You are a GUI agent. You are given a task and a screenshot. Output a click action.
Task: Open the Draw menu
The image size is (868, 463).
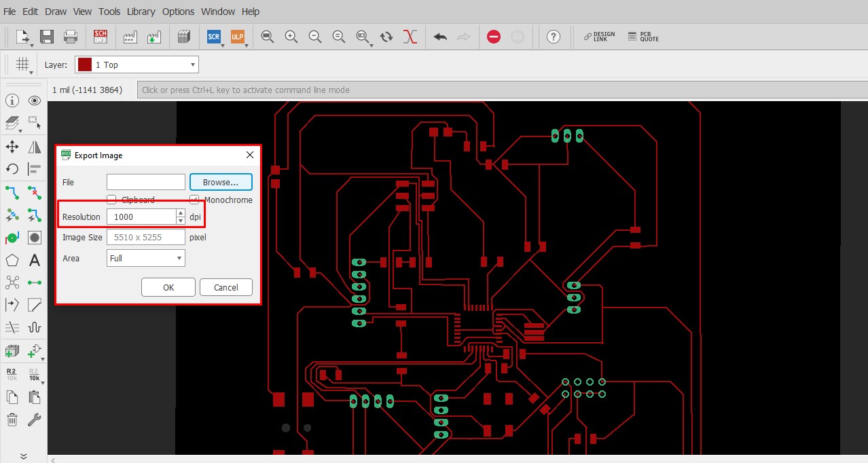56,12
